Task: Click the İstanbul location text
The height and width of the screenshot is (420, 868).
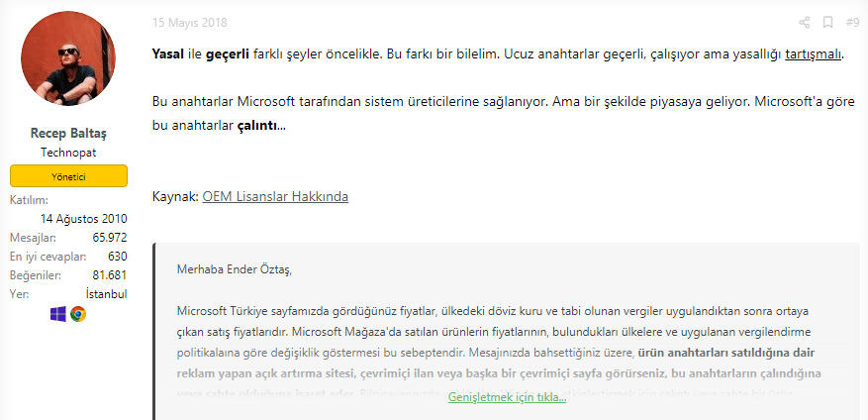Action: point(106,293)
